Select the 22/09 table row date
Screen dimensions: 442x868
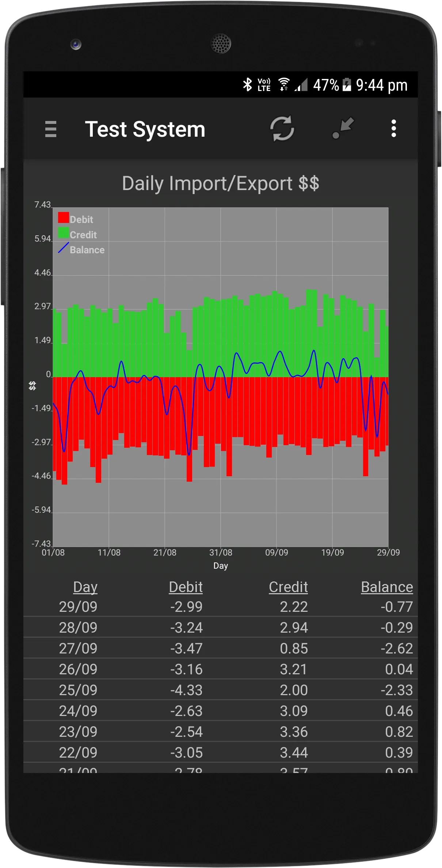tap(78, 753)
